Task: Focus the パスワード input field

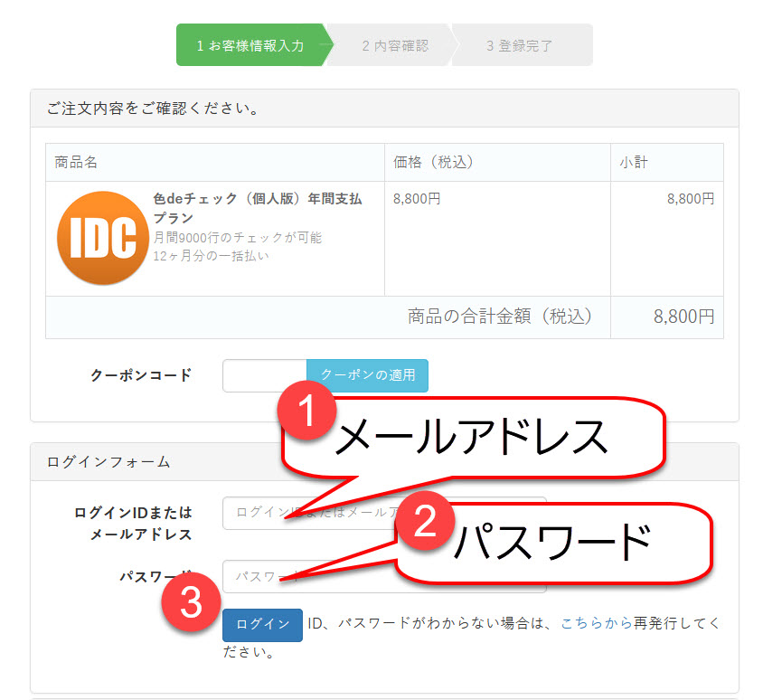Action: click(262, 577)
